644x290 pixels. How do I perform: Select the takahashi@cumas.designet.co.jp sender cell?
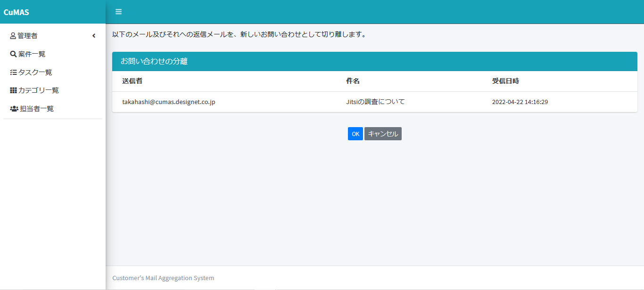pyautogui.click(x=169, y=102)
